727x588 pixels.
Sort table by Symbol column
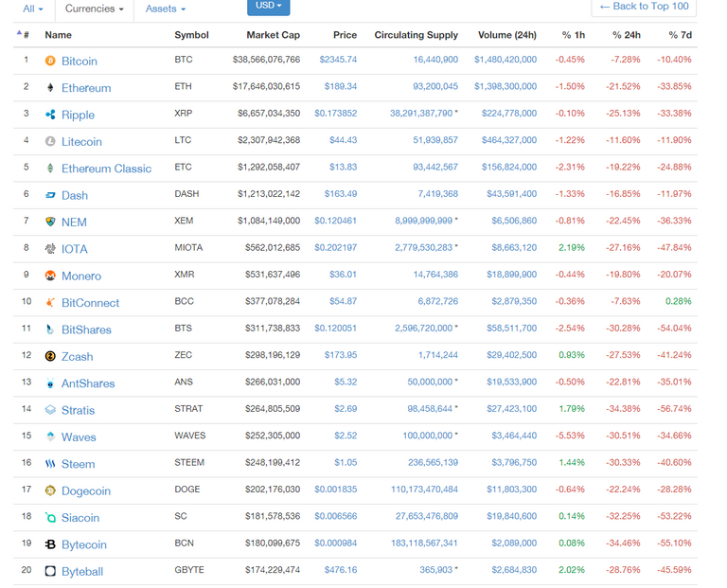(191, 35)
